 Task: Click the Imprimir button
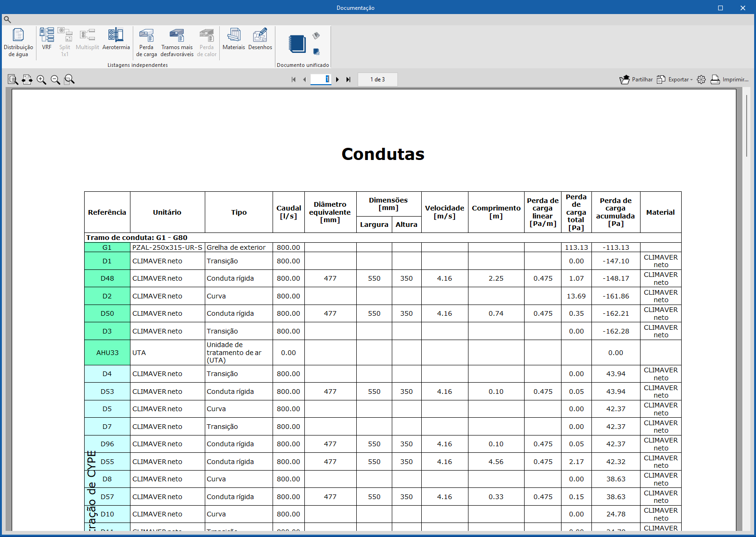[729, 80]
